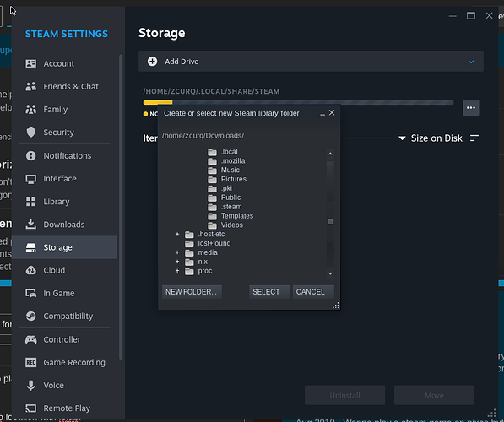Choose the Pictures folder
This screenshot has width=504, height=422.
(x=227, y=179)
